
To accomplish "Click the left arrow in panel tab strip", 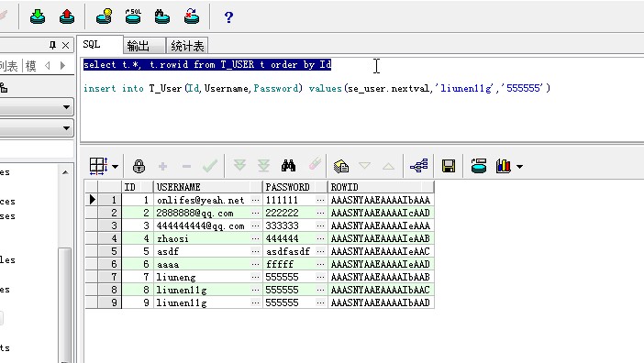I will 48,66.
